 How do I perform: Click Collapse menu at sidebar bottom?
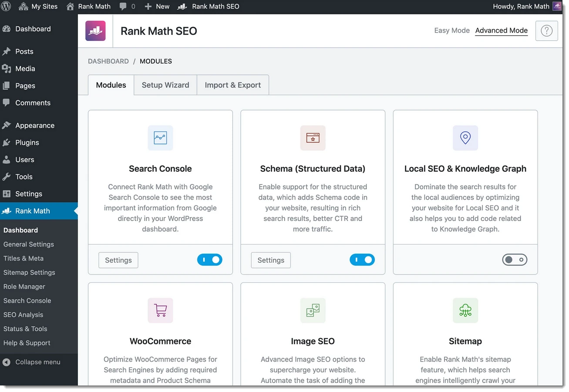[31, 362]
